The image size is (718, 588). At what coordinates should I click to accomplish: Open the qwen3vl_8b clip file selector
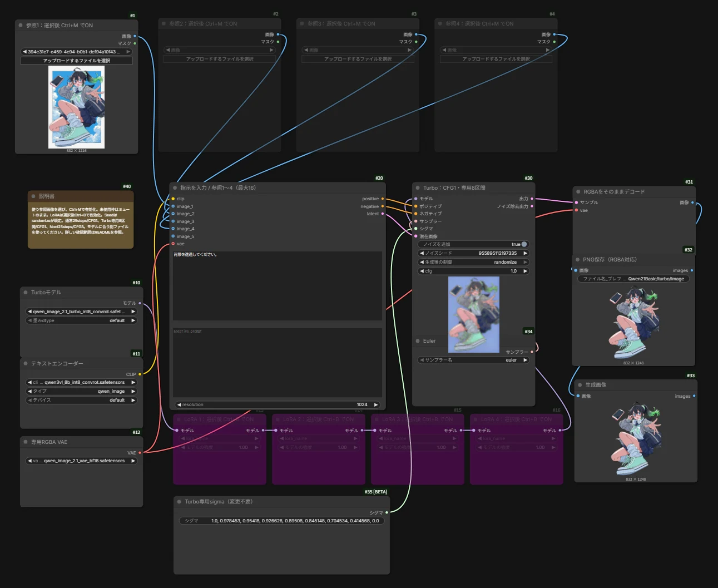point(81,382)
